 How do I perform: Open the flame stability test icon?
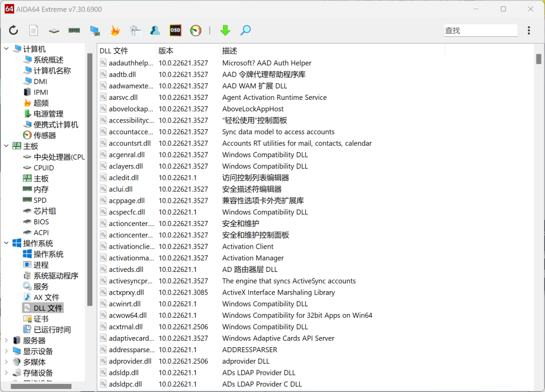coord(115,31)
